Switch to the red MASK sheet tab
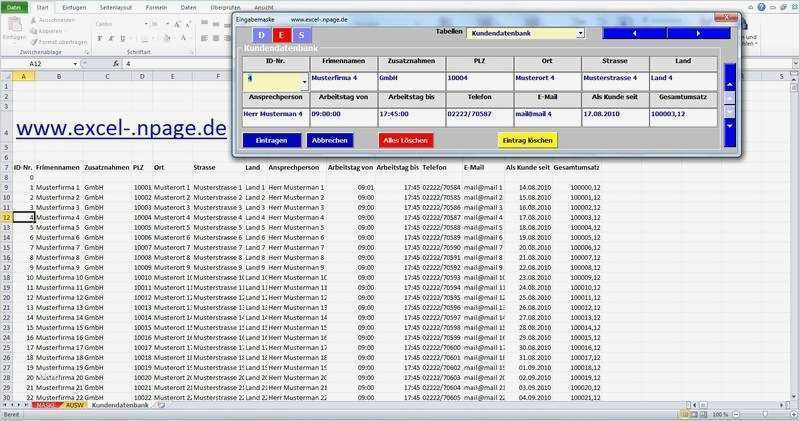Image resolution: width=800 pixels, height=421 pixels. 45,405
